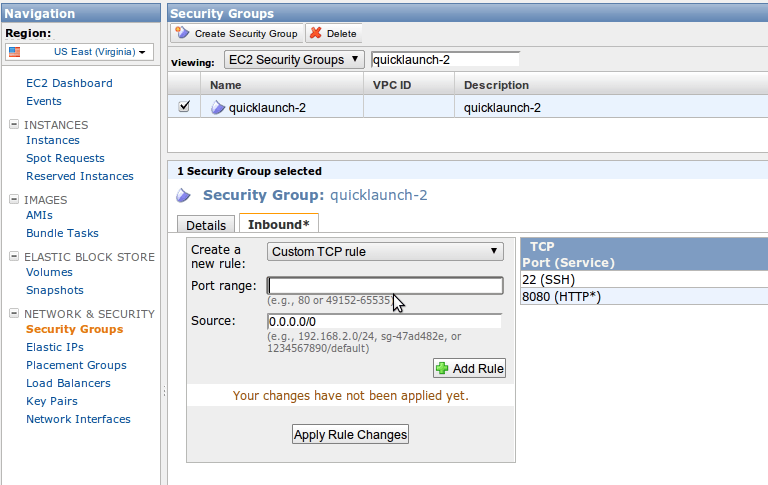This screenshot has height=485, width=768.
Task: Click the Source address input field
Action: click(385, 321)
